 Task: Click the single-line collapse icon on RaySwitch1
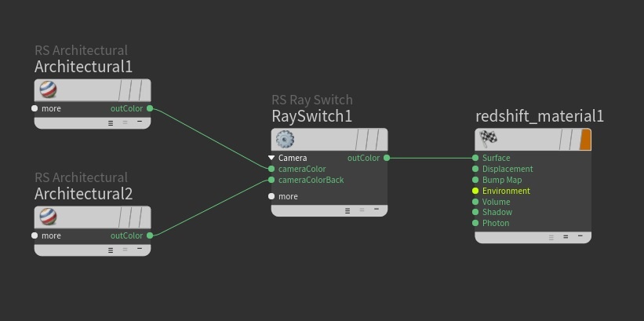click(x=377, y=210)
